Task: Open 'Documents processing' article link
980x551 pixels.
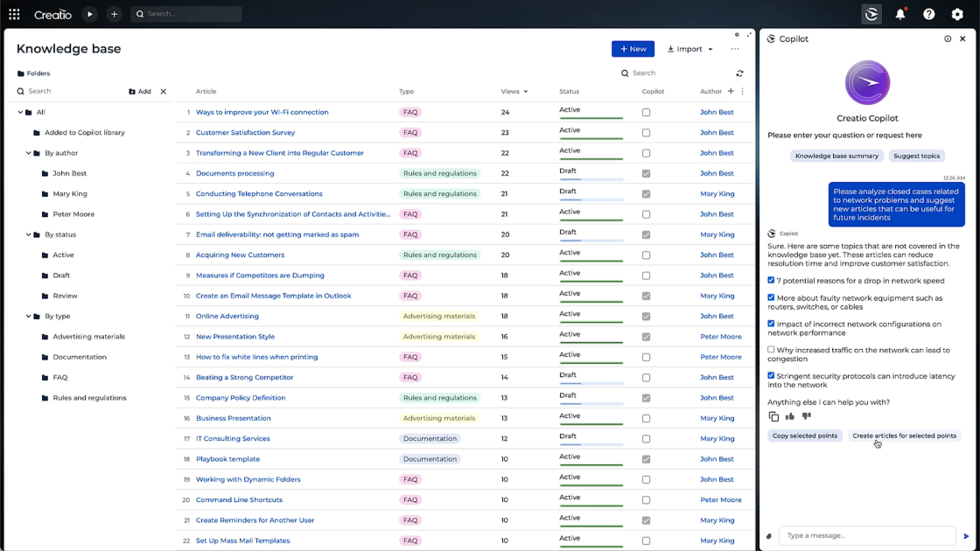Action: click(234, 173)
